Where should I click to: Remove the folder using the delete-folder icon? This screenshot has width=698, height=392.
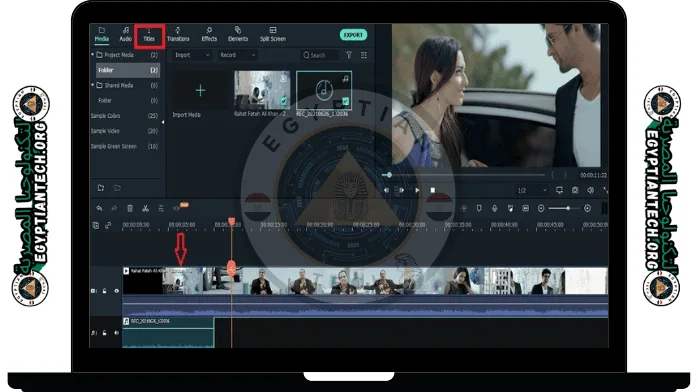coord(117,188)
